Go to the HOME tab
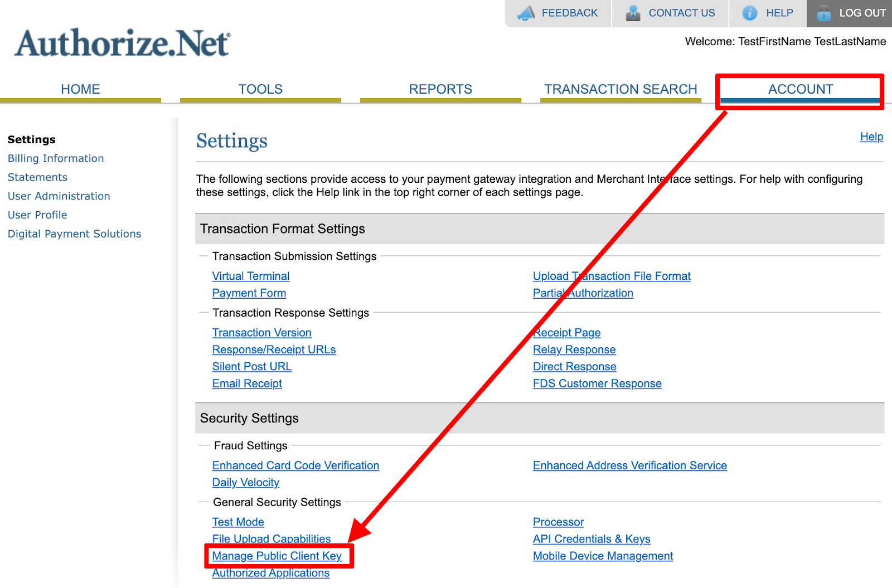 pos(80,89)
